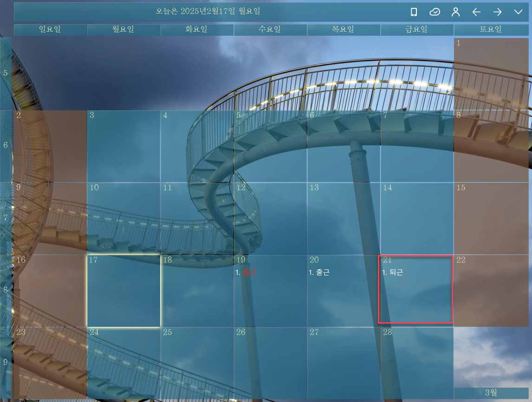The height and width of the screenshot is (402, 532).
Task: Jump to 3월 using bottom-right button
Action: coord(491,393)
